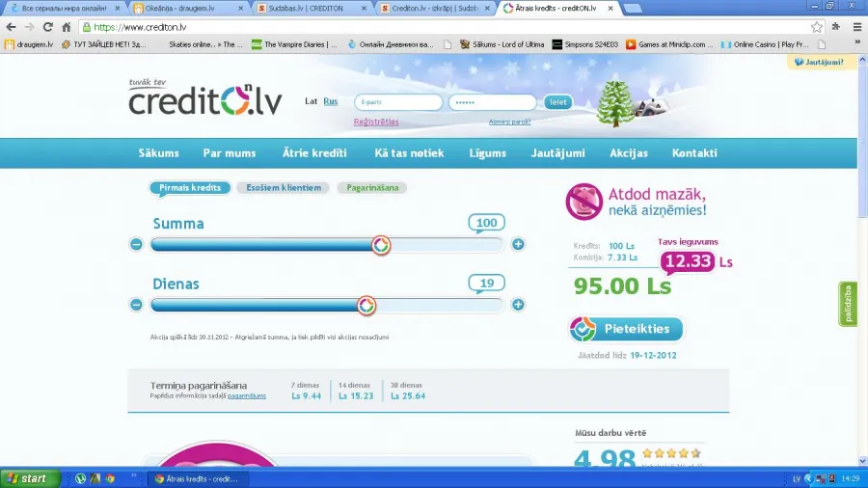
Task: Open the Chrome quick launch icon
Action: tap(110, 478)
